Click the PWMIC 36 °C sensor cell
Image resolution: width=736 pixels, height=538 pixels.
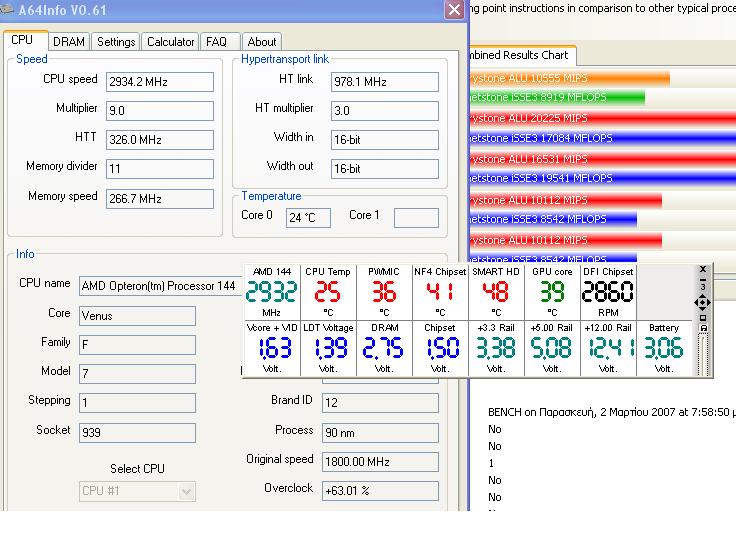point(384,292)
